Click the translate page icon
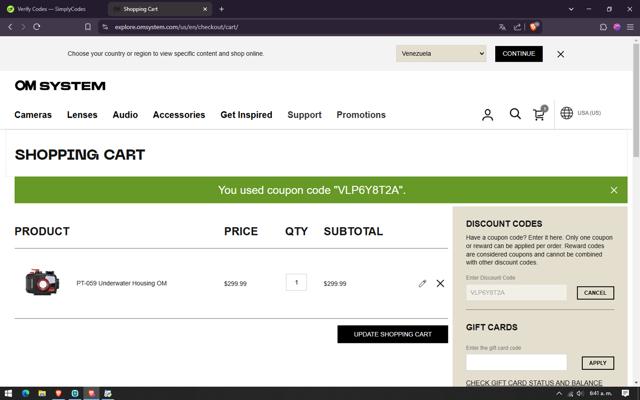The height and width of the screenshot is (400, 640). tap(502, 27)
